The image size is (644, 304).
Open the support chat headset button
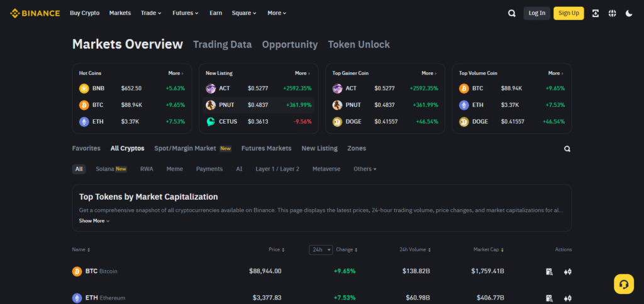(624, 284)
